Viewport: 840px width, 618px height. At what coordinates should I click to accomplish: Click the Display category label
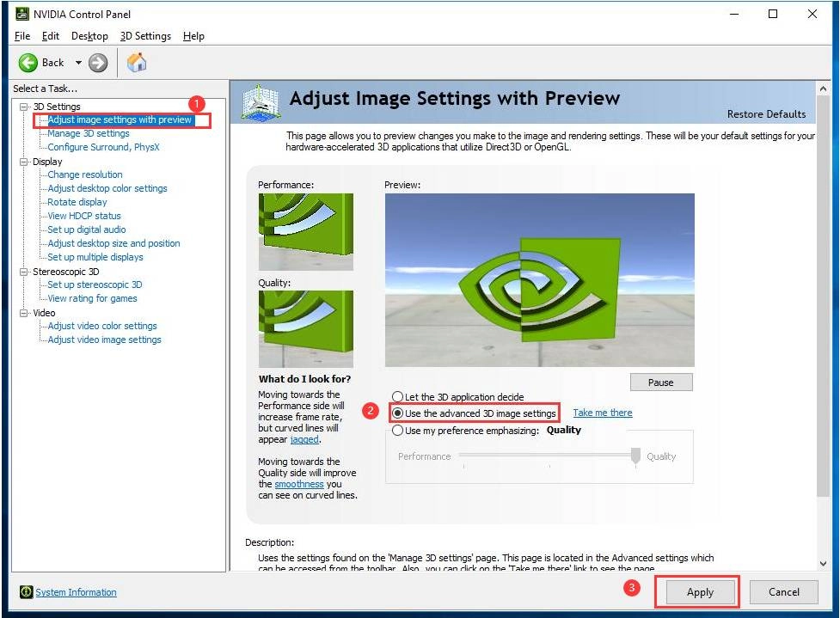pos(47,162)
